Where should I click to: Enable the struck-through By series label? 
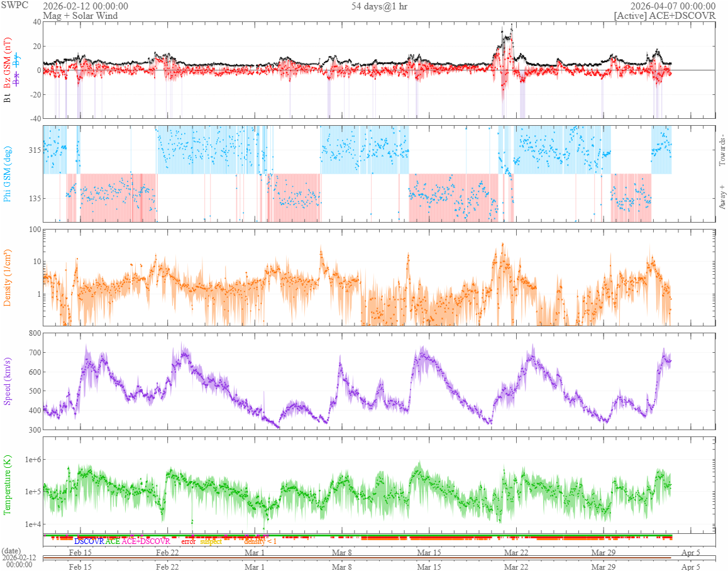[x=17, y=61]
